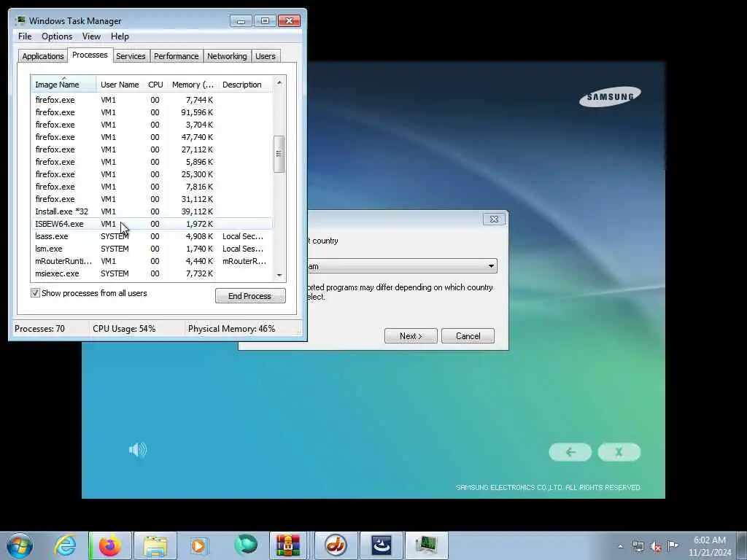
Task: Select firefox.exe row using 5,896 K
Action: pyautogui.click(x=152, y=162)
